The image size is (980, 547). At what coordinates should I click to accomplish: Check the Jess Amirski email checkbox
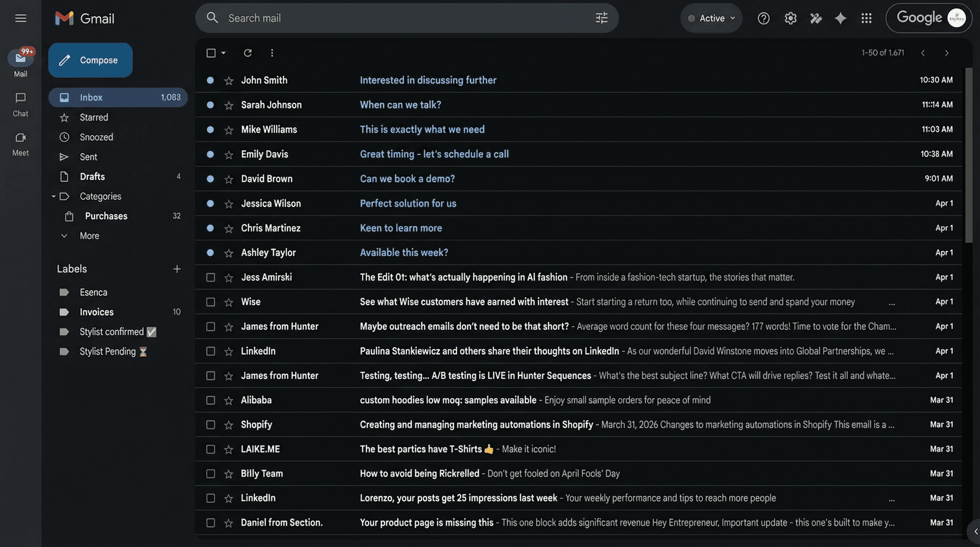[210, 277]
